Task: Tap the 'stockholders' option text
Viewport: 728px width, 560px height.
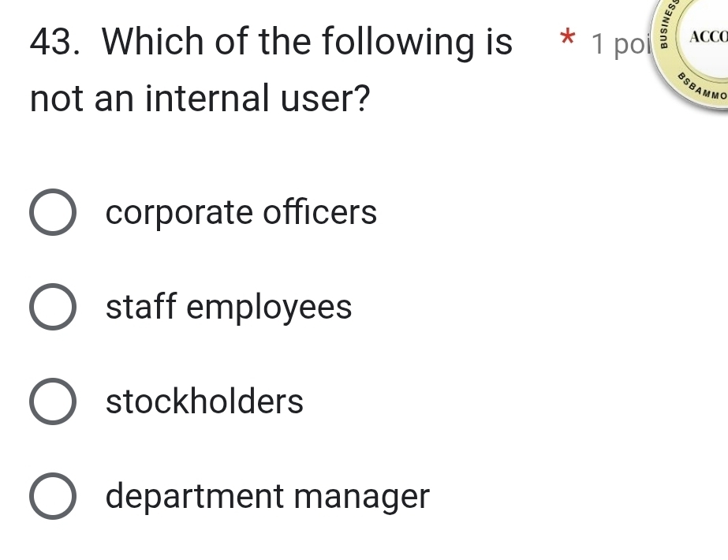Action: pos(204,401)
